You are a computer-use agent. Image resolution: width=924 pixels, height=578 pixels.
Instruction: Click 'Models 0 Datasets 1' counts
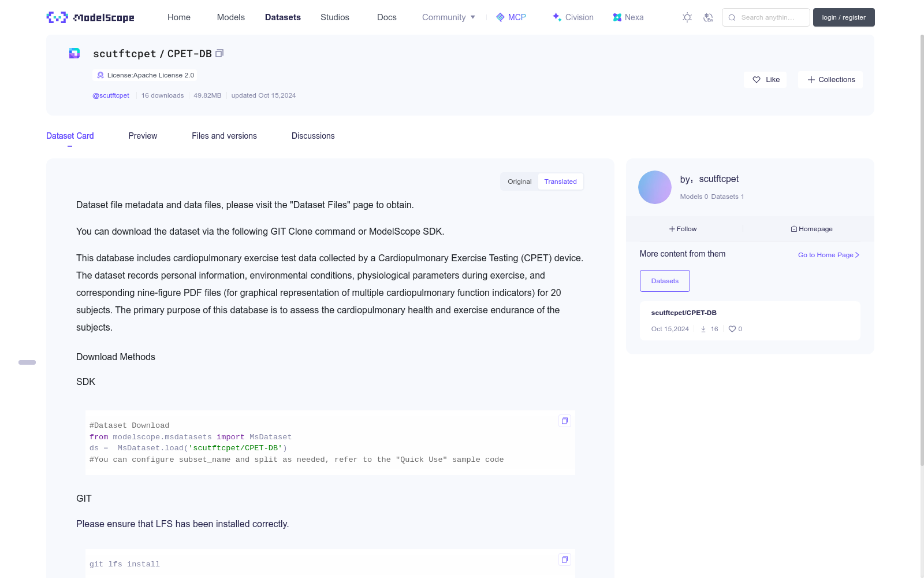point(712,197)
